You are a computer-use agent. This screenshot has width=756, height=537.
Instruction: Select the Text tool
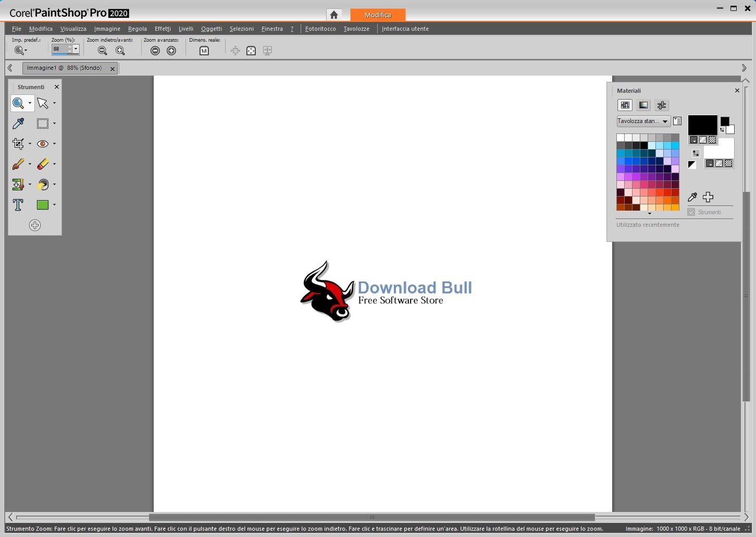(x=18, y=205)
